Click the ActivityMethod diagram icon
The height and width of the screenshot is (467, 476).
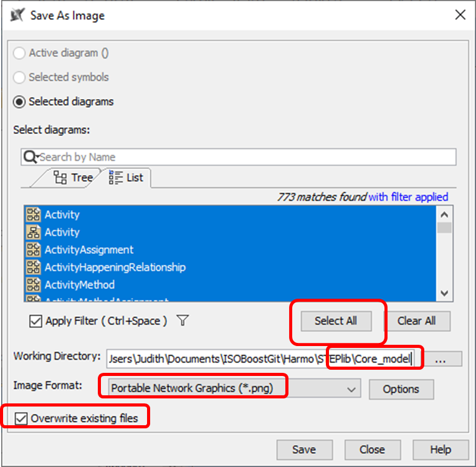click(33, 285)
